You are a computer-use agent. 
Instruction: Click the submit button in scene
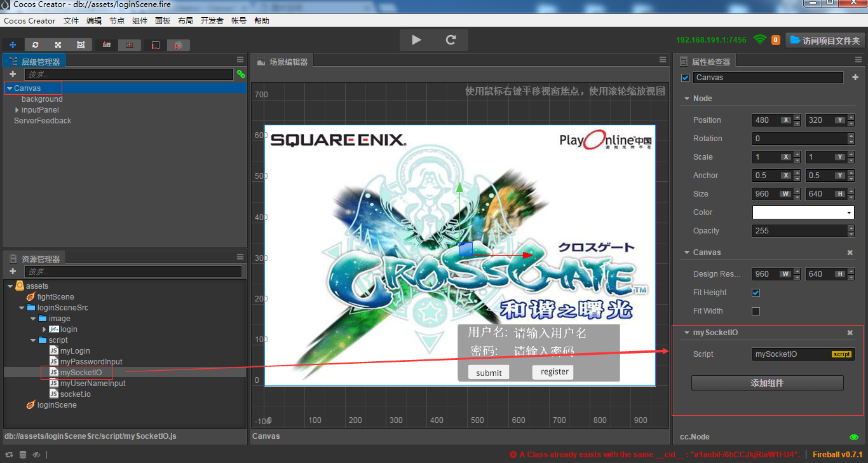(489, 373)
